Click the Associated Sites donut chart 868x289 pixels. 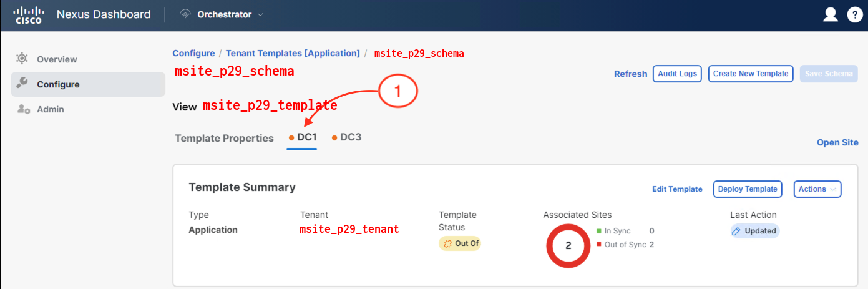(x=568, y=245)
